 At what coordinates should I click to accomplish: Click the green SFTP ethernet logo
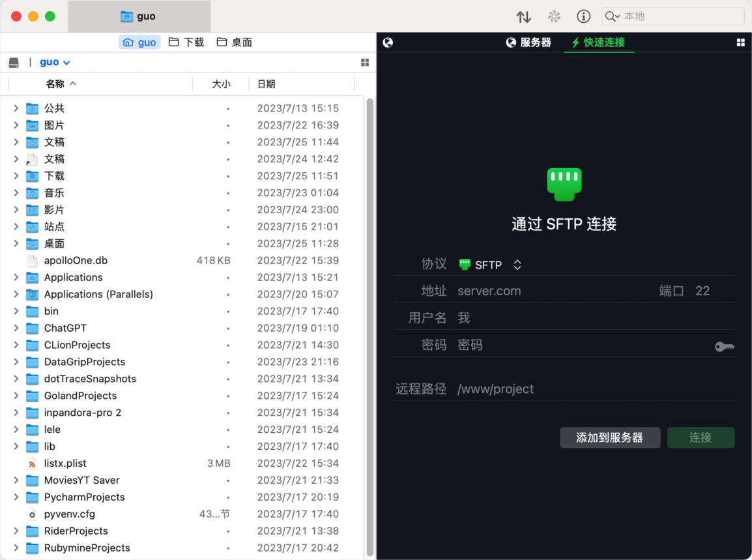564,184
